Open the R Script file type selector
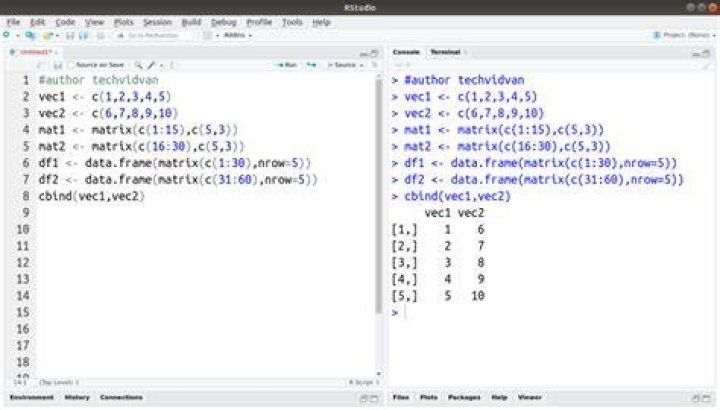Viewport: 720px width, 410px height. [364, 382]
